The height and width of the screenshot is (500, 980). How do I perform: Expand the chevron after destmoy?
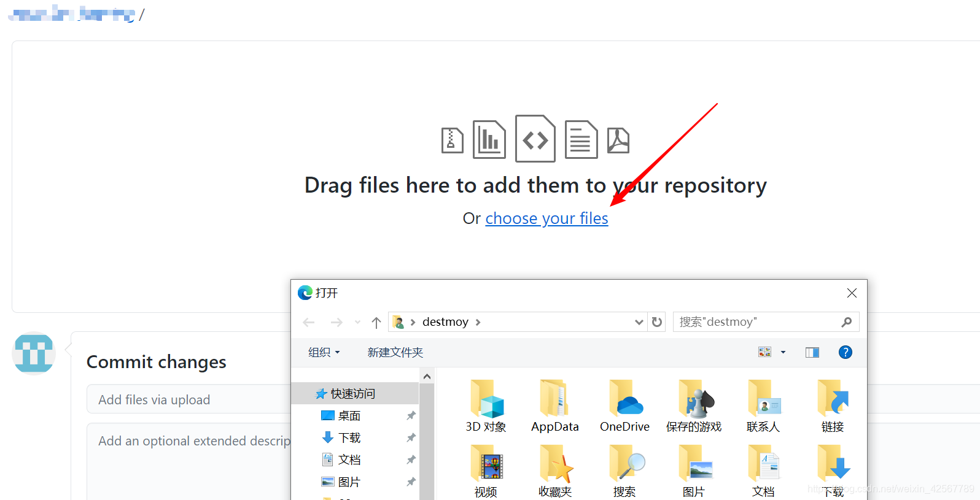[x=478, y=322]
